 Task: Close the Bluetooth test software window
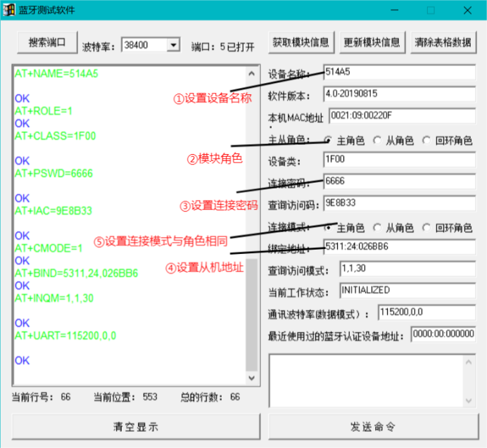click(467, 11)
